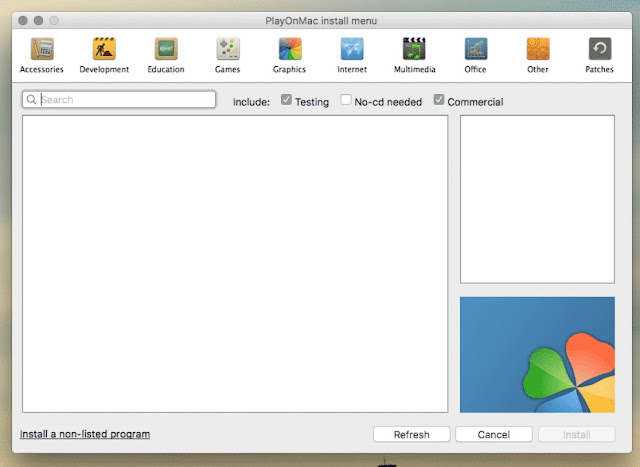640x467 pixels.
Task: Click the search magnifier icon
Action: [31, 100]
